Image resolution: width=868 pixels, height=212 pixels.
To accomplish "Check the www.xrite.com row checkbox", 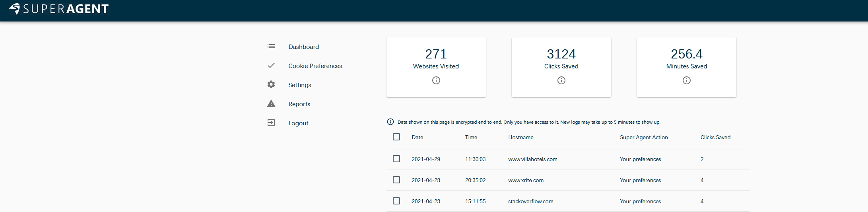I will pyautogui.click(x=396, y=180).
